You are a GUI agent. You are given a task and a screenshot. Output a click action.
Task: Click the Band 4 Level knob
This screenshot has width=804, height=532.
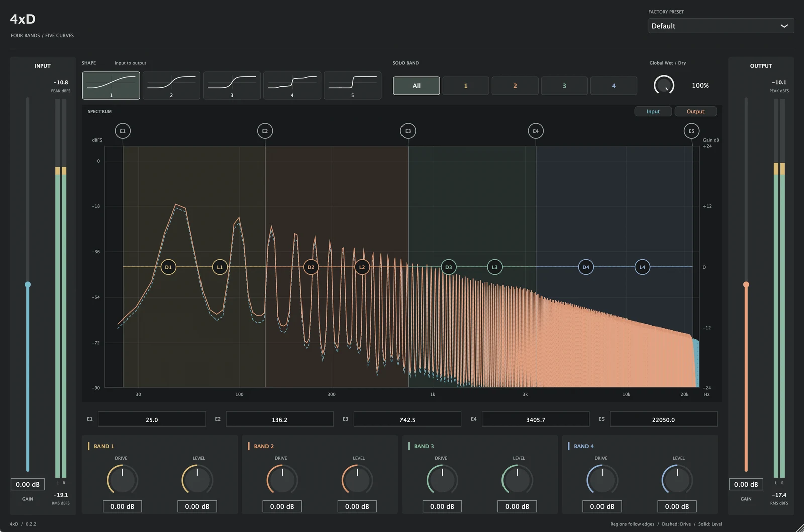point(677,480)
